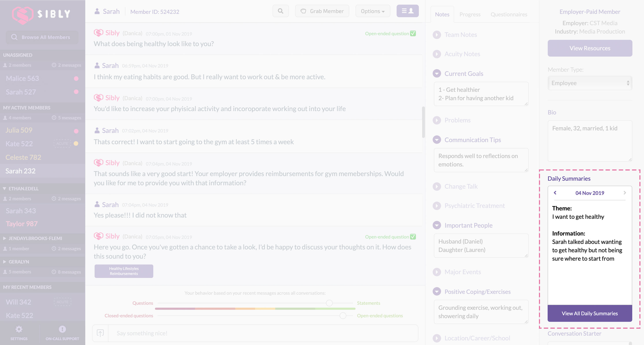Click the upload attachment icon beside message box

(100, 333)
